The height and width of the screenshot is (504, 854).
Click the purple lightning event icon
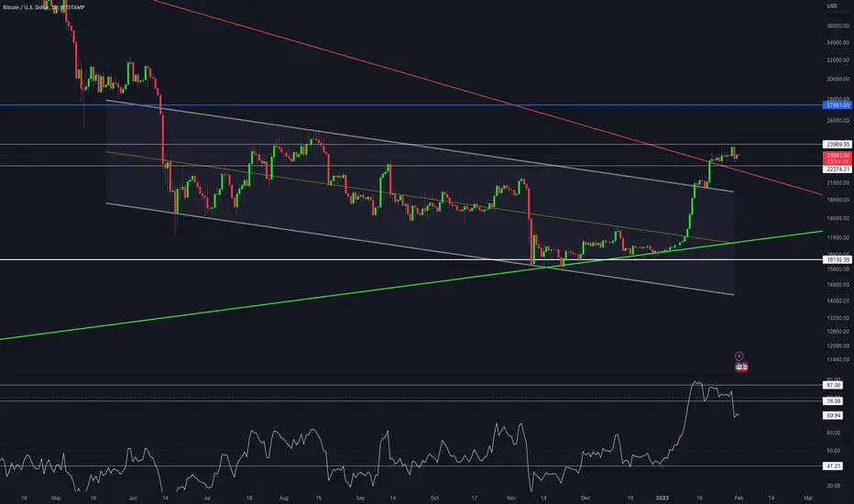coord(739,356)
